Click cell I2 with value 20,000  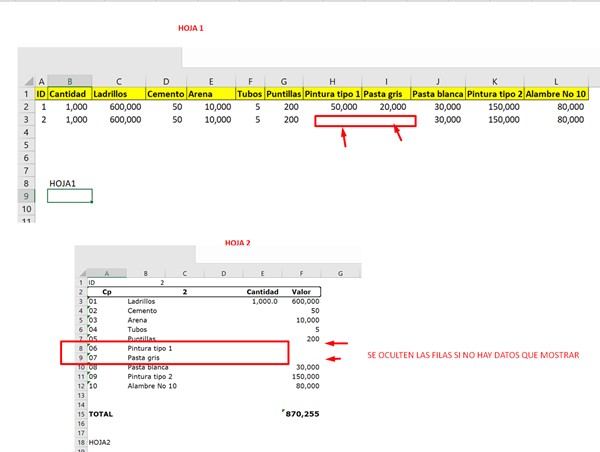pos(386,107)
